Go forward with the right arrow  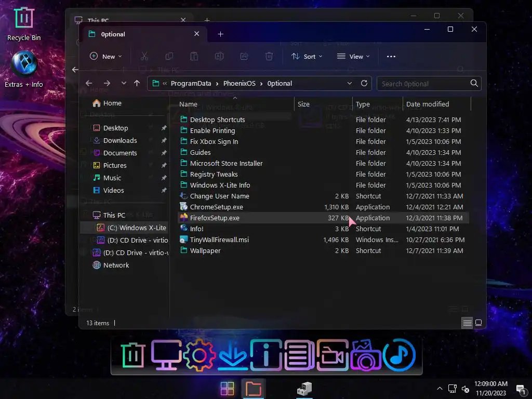click(107, 83)
